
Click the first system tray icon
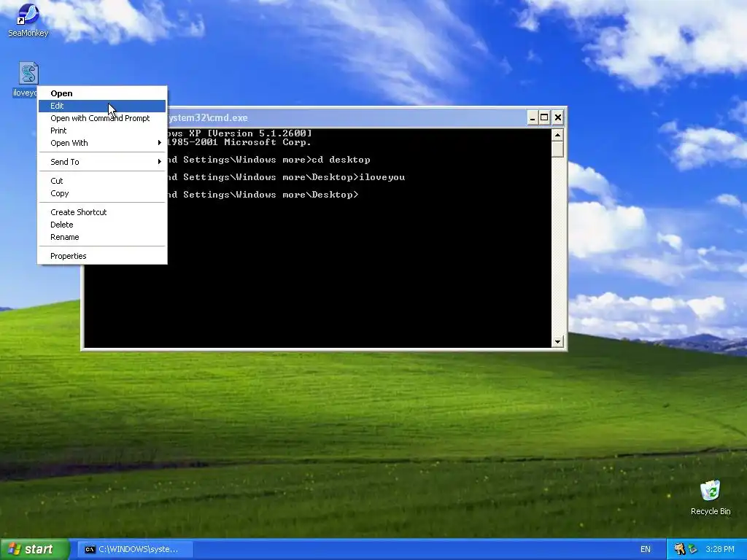pyautogui.click(x=679, y=550)
